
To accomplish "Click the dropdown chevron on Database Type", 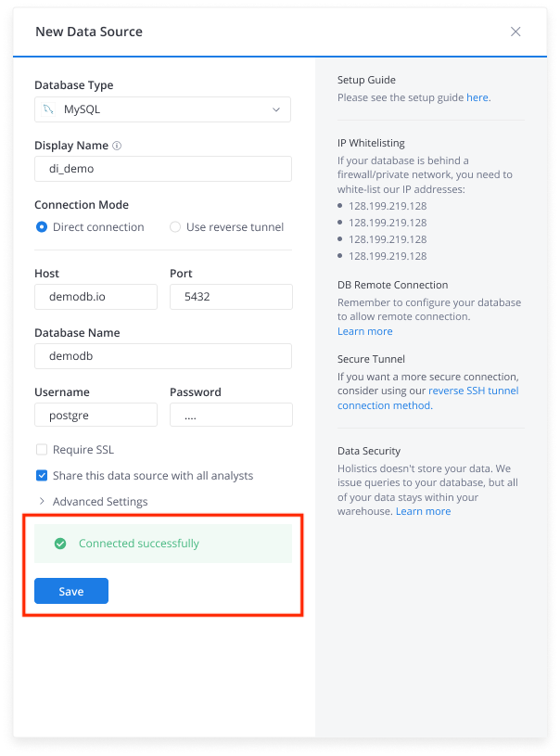I will tap(275, 109).
